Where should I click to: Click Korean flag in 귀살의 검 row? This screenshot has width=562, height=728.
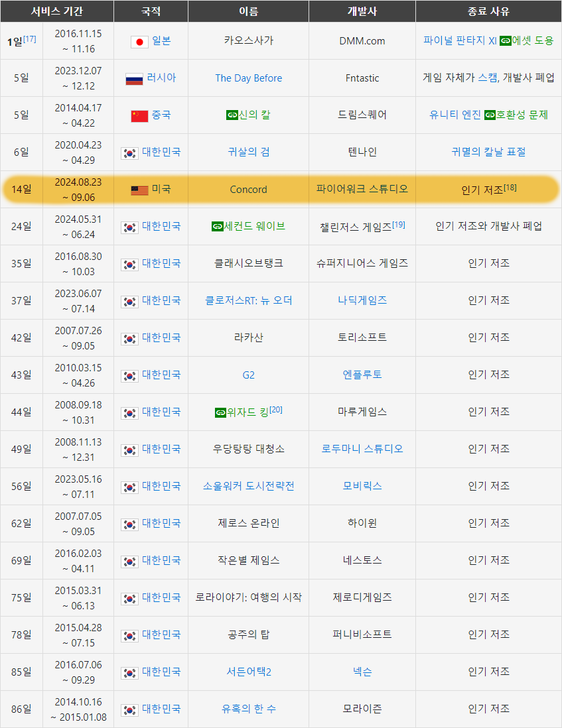129,153
